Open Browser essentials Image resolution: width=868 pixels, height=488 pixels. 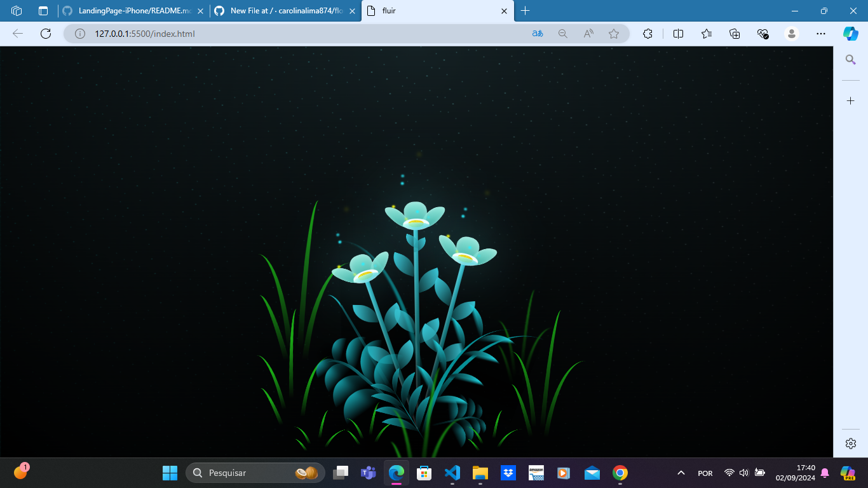762,34
